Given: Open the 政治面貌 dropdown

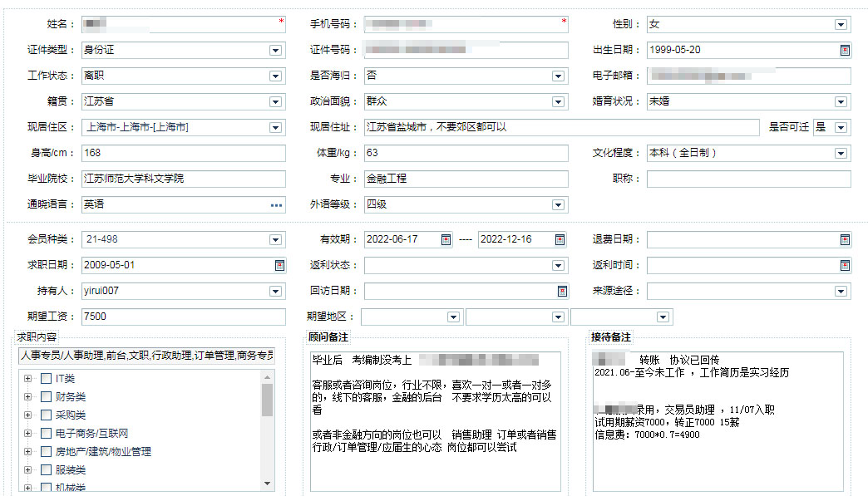Looking at the screenshot, I should click(558, 101).
